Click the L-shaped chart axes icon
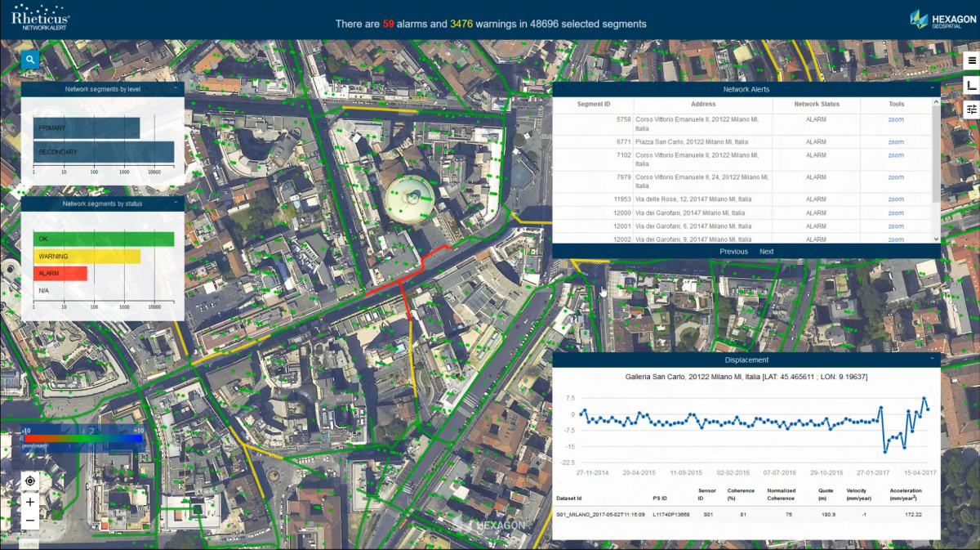Screen dimensions: 980x550 [x=971, y=85]
